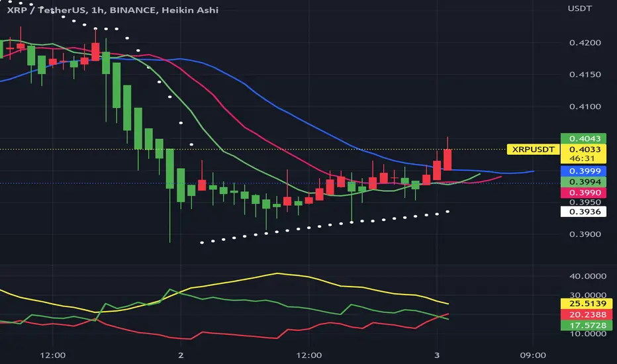Click the day 2 time axis label

point(181,355)
